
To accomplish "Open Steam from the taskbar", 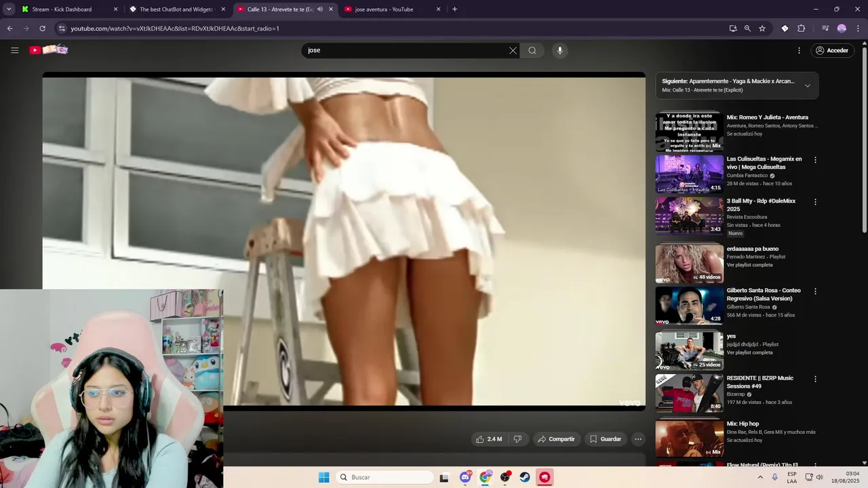I will [525, 477].
